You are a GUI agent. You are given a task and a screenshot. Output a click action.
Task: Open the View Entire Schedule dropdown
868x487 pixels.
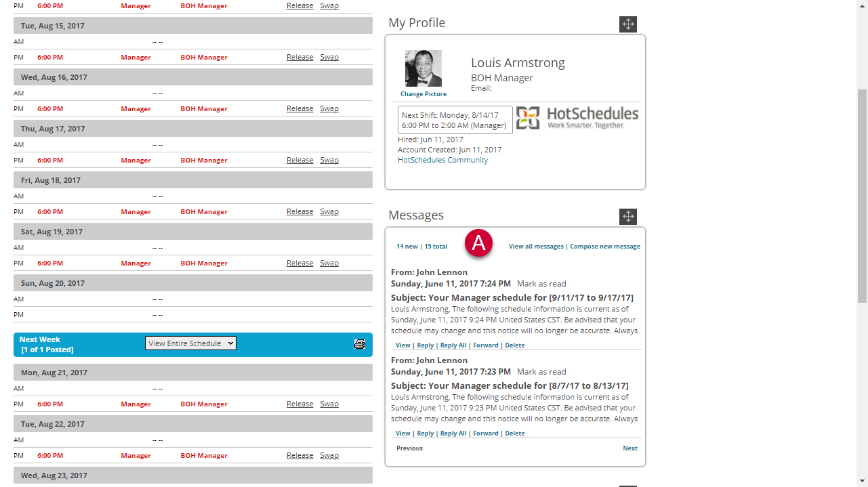click(x=190, y=343)
